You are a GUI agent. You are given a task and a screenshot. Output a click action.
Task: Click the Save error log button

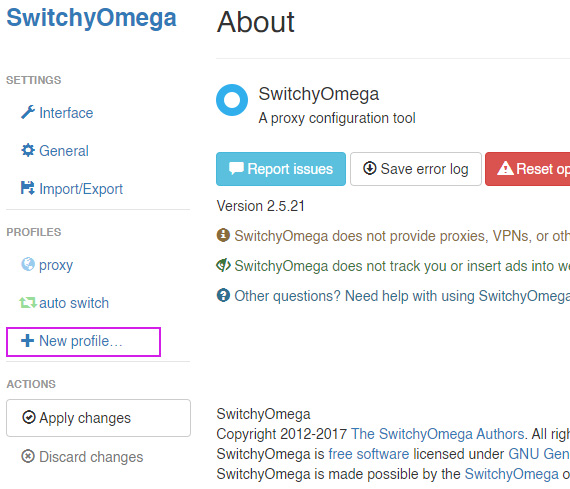pyautogui.click(x=416, y=169)
